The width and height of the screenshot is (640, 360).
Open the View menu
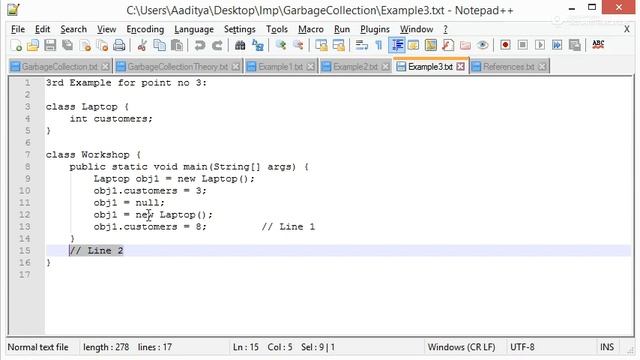click(107, 29)
